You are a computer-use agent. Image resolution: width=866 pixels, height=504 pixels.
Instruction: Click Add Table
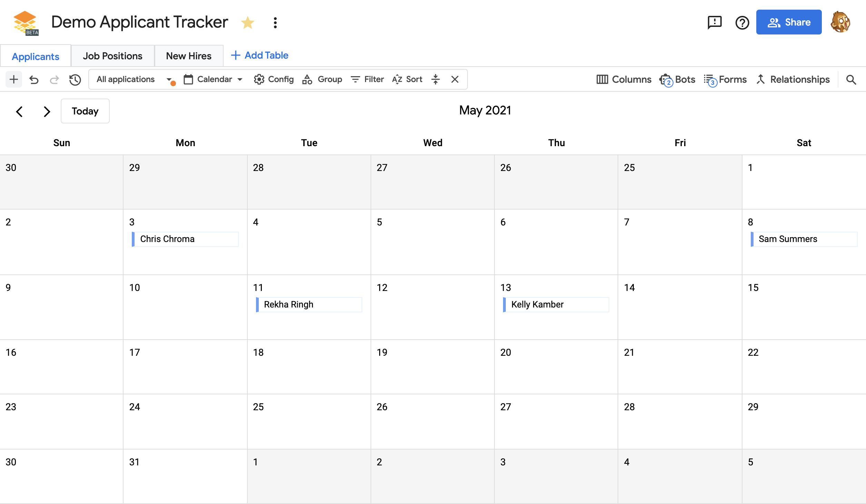click(260, 55)
